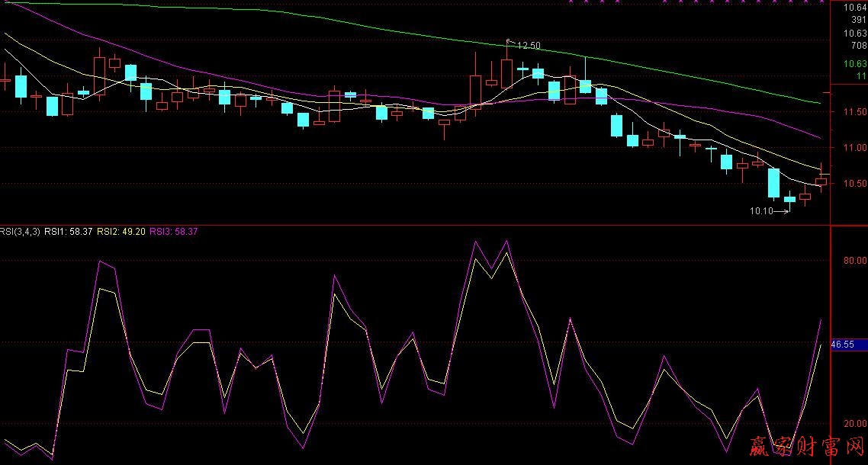Viewport: 868px width, 465px height.
Task: Click the 708 volume figure
Action: [859, 46]
